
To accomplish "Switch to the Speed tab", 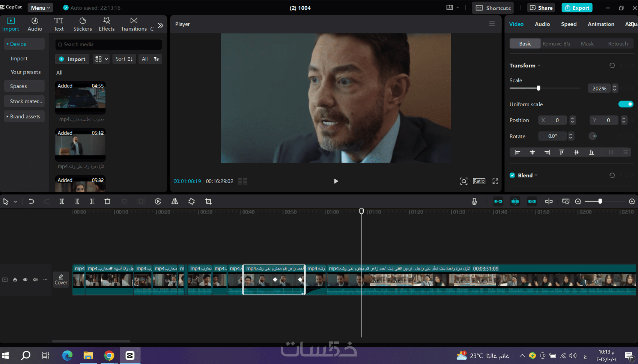I will pos(569,24).
